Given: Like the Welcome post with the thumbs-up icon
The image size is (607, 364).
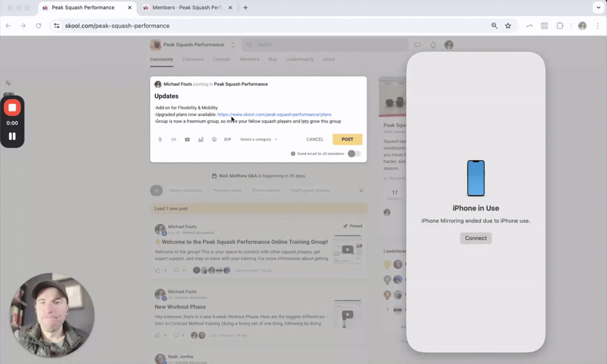Looking at the screenshot, I should coord(158,270).
